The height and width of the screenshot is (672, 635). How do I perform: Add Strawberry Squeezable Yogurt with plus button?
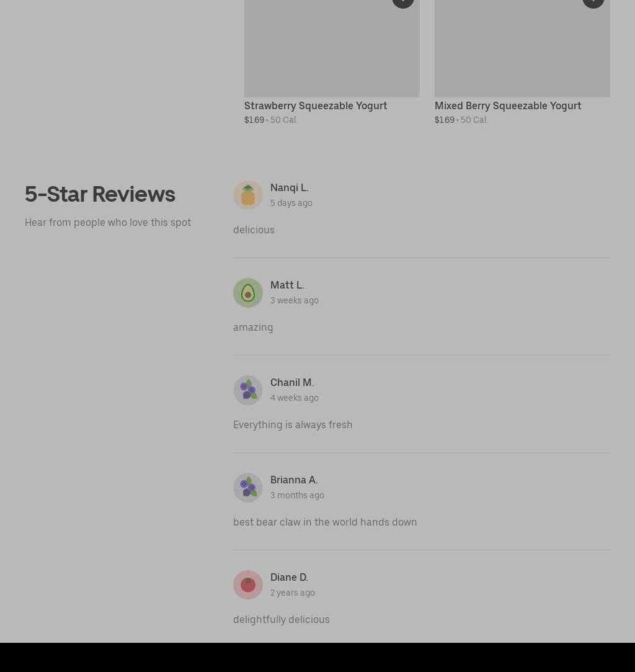pos(403,2)
